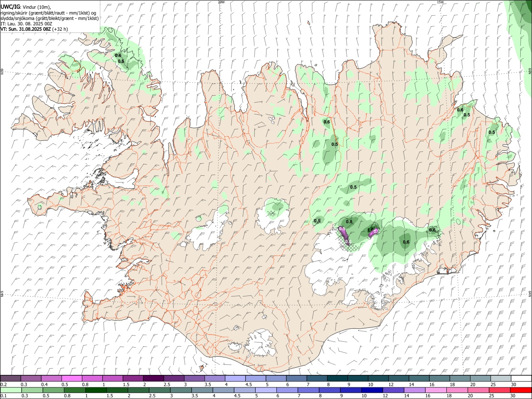The height and width of the screenshot is (399, 532).
Task: Select the bright red 30+ lower scale swatch
Action: click(x=520, y=390)
